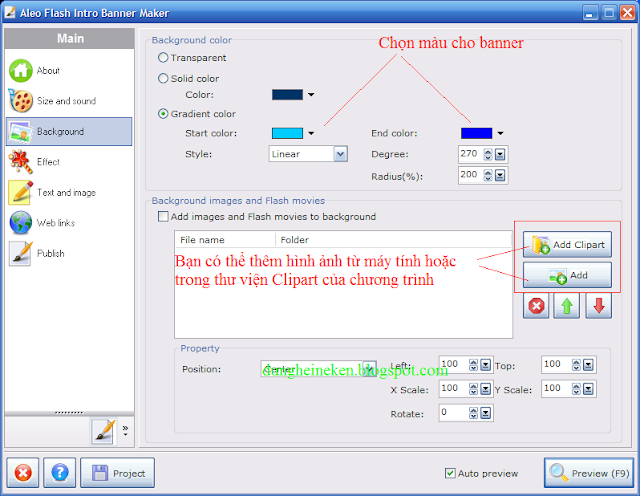This screenshot has height=496, width=640.
Task: Toggle the Auto preview checkbox
Action: [450, 474]
